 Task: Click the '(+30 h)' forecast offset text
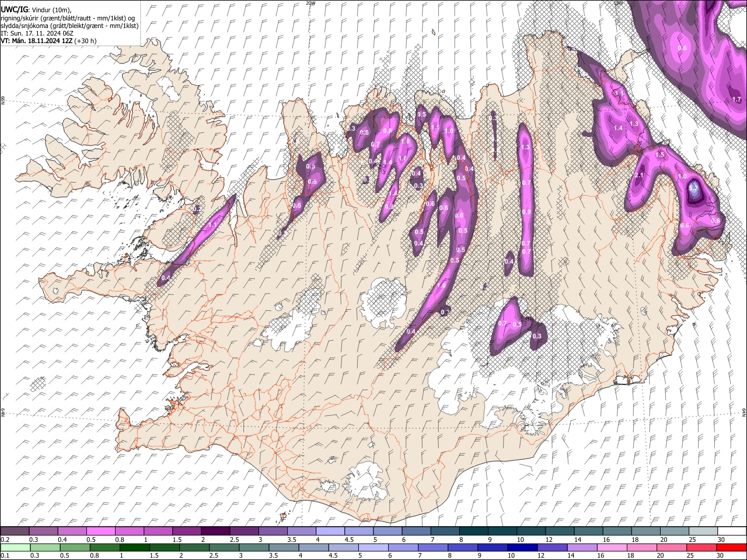click(85, 41)
